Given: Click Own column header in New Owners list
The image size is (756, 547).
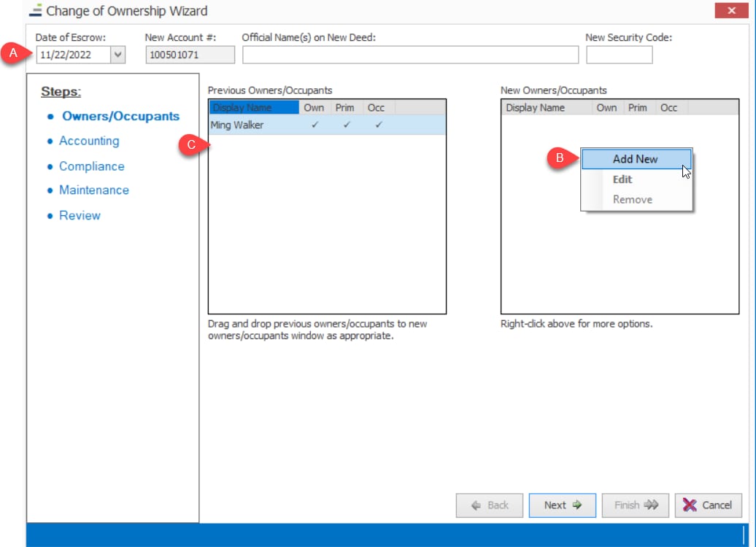Looking at the screenshot, I should 606,107.
